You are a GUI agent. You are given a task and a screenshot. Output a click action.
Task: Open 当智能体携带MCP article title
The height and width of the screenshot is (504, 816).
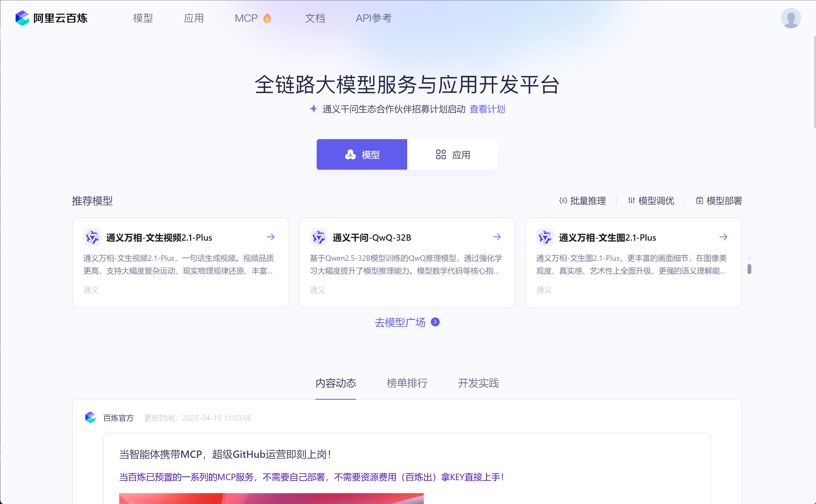tap(226, 454)
